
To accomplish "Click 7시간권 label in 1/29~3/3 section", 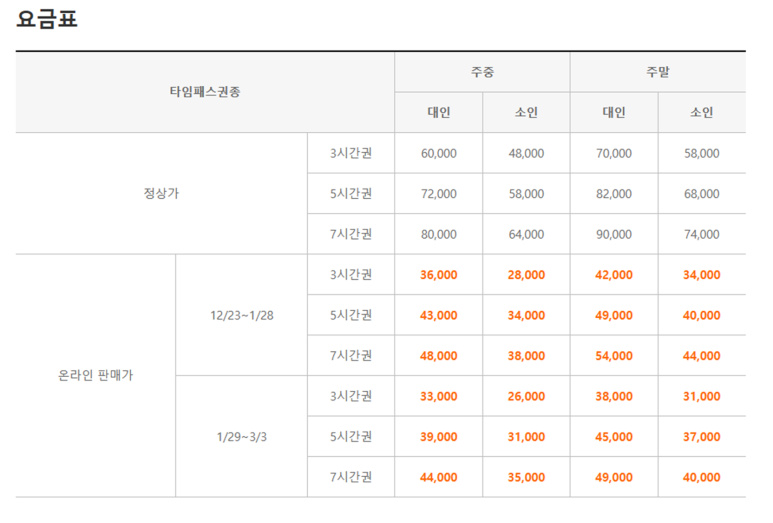I will tap(351, 477).
